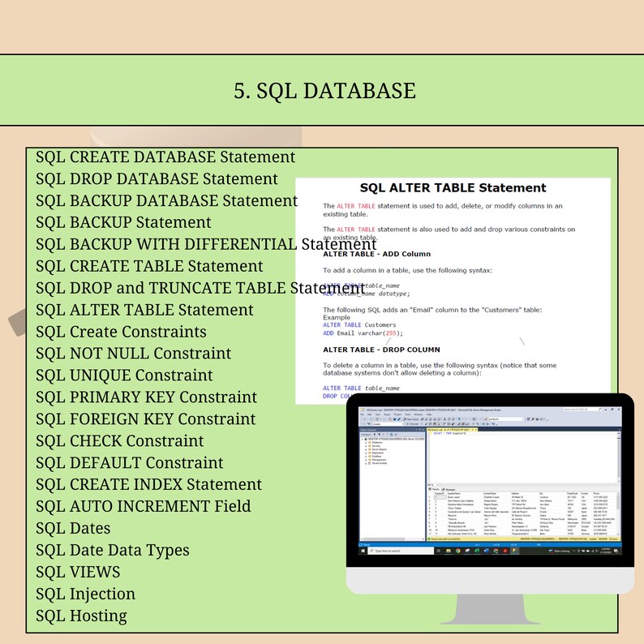Screen dimensions: 644x644
Task: Click 'SQL CREATE INDEX Statement' in the list
Action: click(148, 484)
